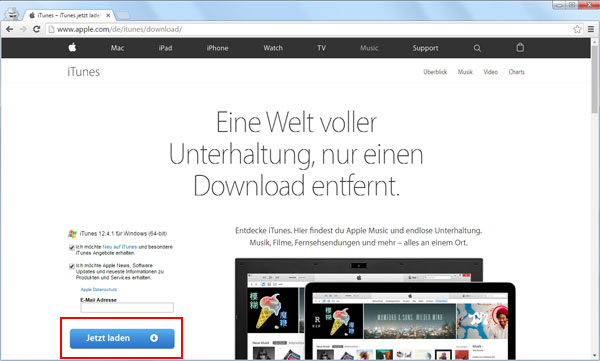This screenshot has height=361, width=600.
Task: Go to the Musik section link
Action: [465, 72]
